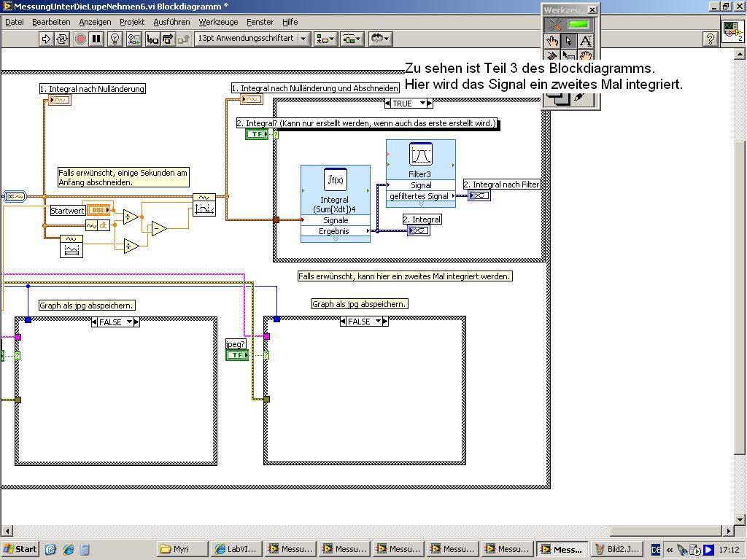The width and height of the screenshot is (747, 560).
Task: Open the context help question mark
Action: (710, 39)
